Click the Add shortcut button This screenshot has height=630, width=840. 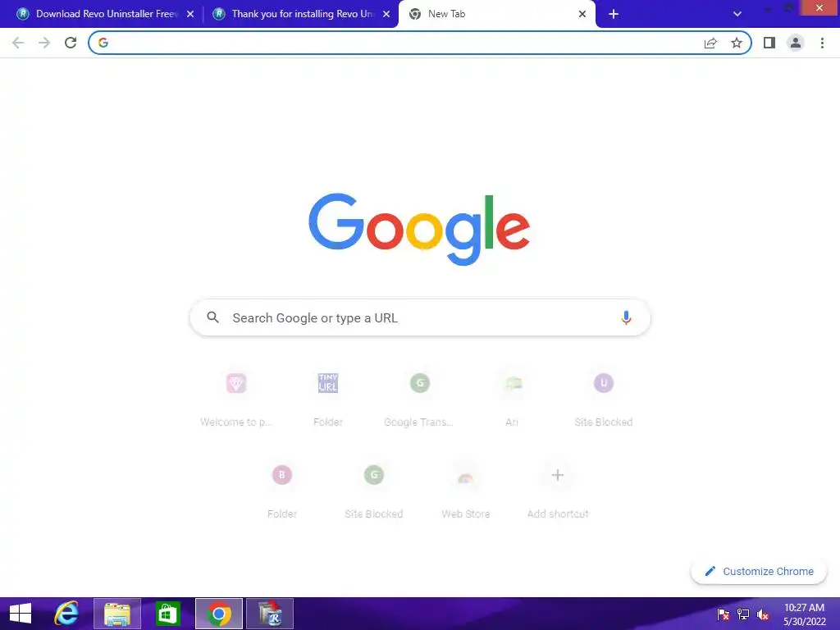pos(558,491)
